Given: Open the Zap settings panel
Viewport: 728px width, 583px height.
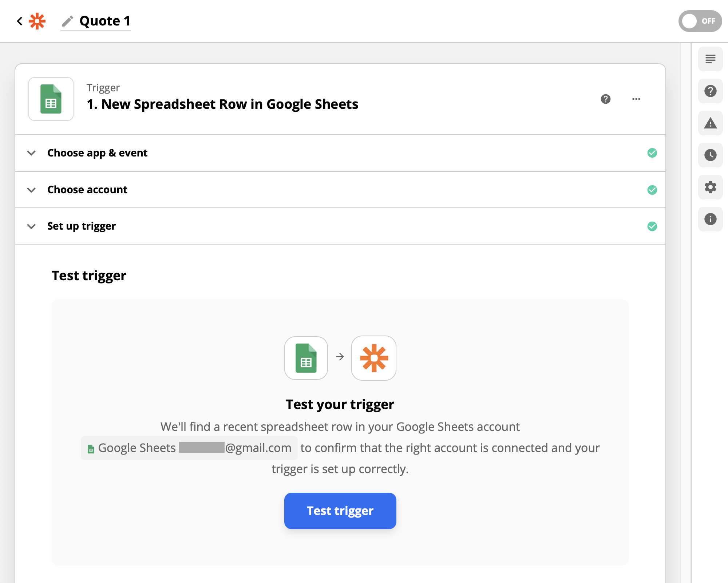Looking at the screenshot, I should pyautogui.click(x=710, y=187).
